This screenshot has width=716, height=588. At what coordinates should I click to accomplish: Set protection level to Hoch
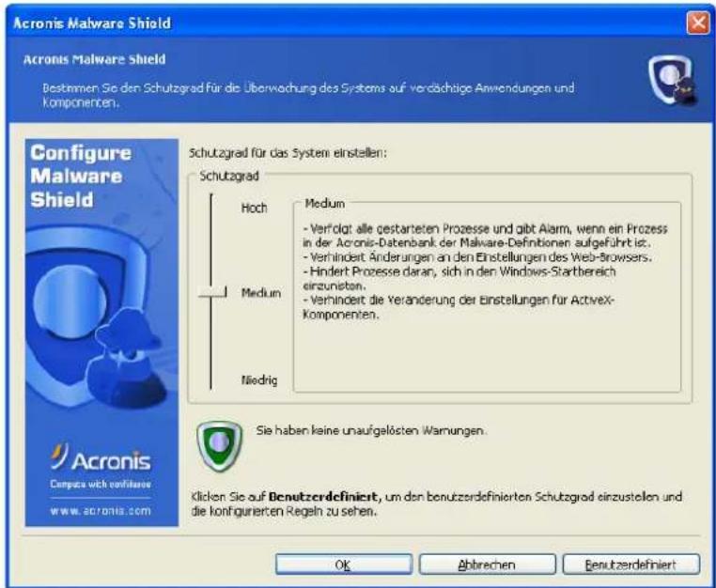coord(254,209)
